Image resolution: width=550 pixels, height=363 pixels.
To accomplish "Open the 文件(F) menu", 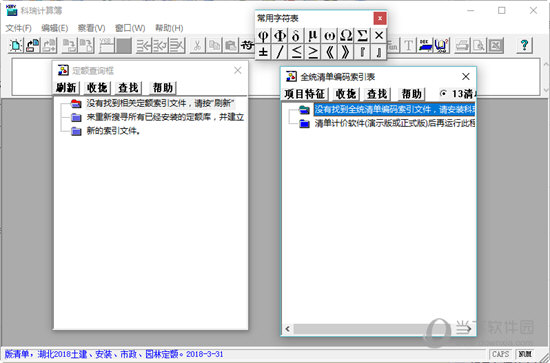I will coord(19,28).
